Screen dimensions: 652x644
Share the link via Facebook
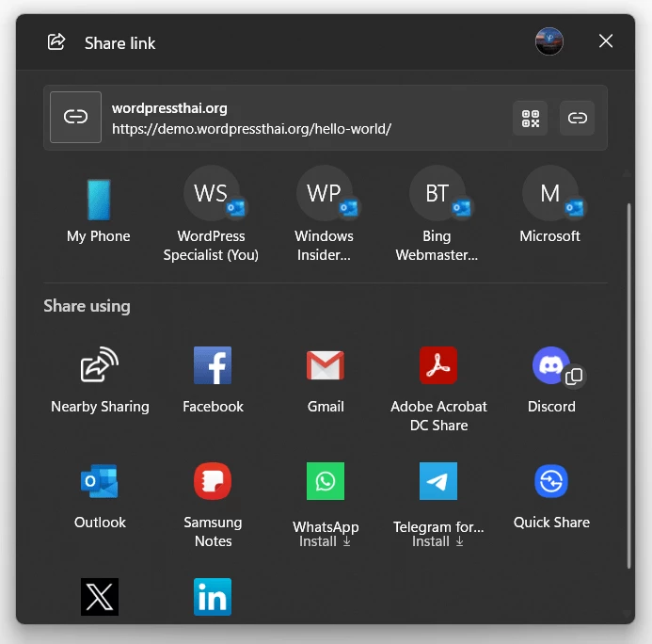pyautogui.click(x=213, y=380)
